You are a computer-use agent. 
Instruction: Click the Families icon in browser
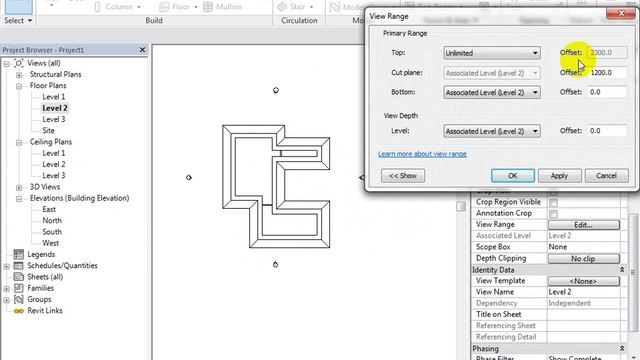coord(18,288)
